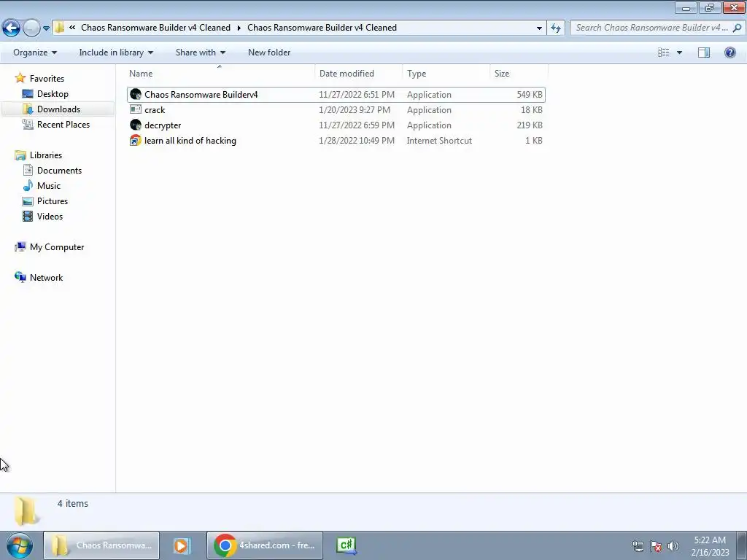Click the file name 'Chaos Ransomware Builderv4'

201,94
